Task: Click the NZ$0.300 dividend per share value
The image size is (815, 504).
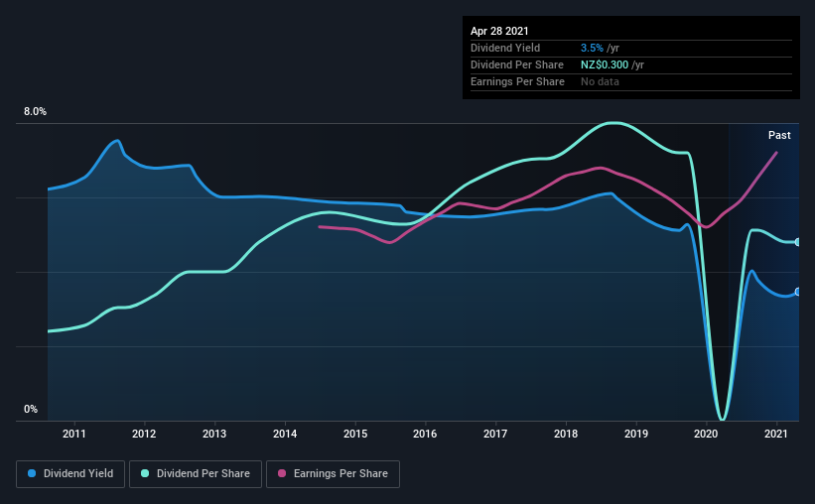Action: pyautogui.click(x=605, y=64)
